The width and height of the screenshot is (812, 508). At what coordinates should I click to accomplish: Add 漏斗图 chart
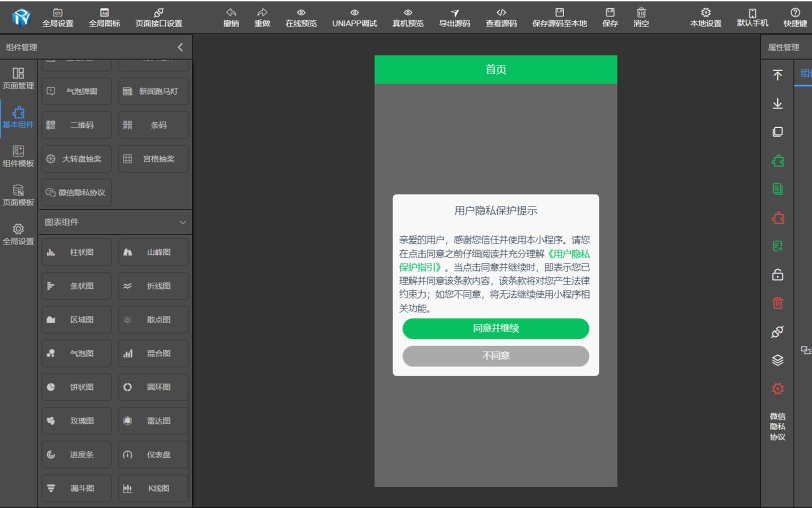(x=77, y=488)
